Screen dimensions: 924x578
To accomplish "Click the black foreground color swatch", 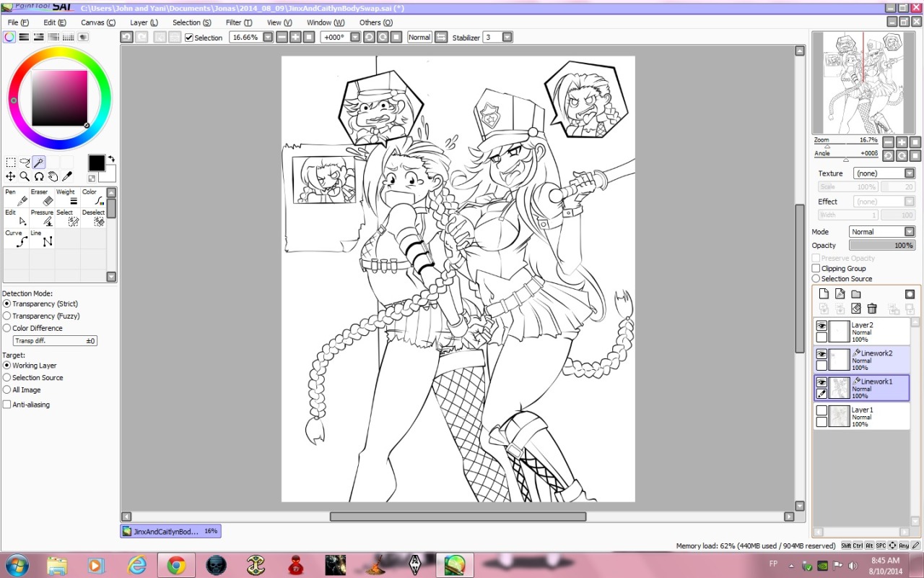I will [97, 163].
